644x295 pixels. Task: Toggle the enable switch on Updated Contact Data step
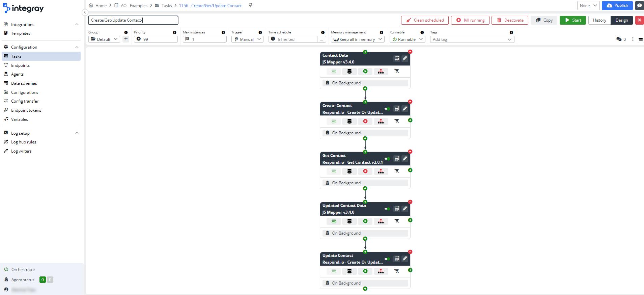point(387,209)
